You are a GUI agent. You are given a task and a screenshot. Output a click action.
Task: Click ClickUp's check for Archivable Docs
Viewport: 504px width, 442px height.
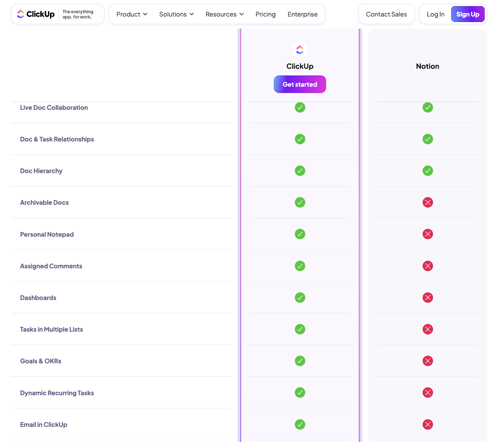coord(300,202)
